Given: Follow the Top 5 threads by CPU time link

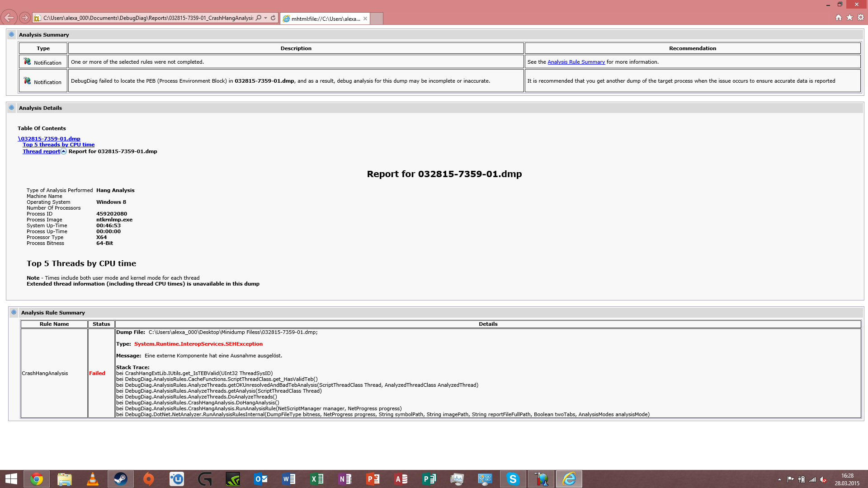Looking at the screenshot, I should (59, 145).
